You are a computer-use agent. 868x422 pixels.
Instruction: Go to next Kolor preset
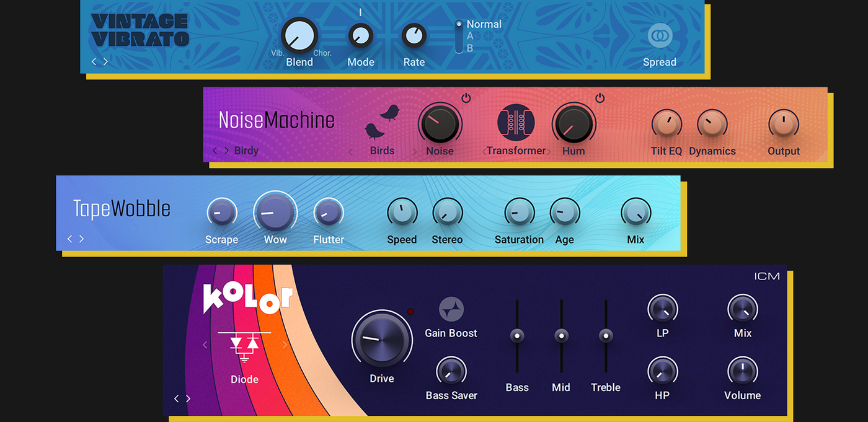tap(188, 398)
